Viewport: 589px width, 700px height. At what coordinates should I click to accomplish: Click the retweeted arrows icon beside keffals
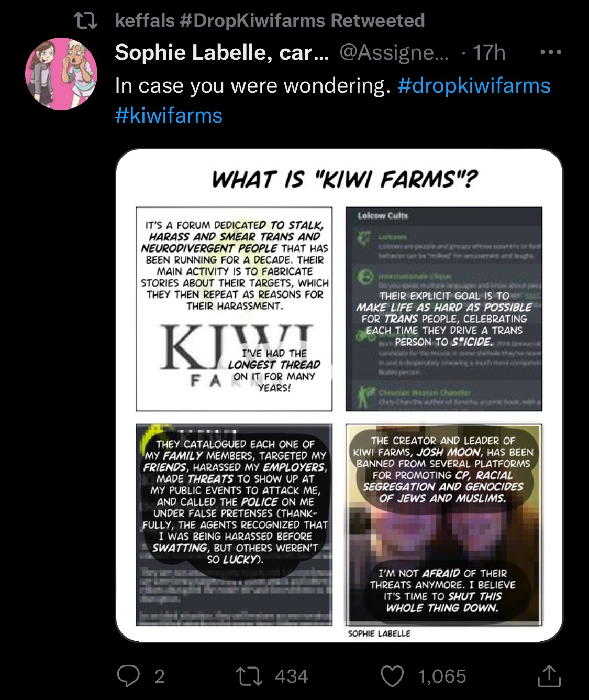[x=85, y=21]
